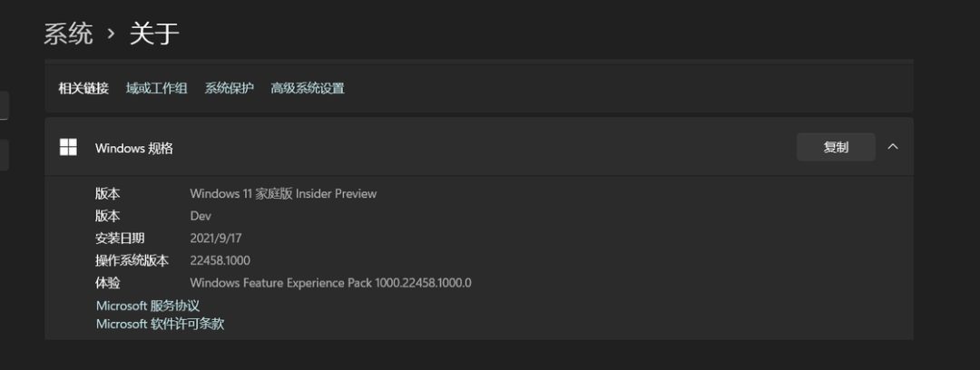The width and height of the screenshot is (980, 370).
Task: Open the 系统保护 link
Action: (229, 88)
